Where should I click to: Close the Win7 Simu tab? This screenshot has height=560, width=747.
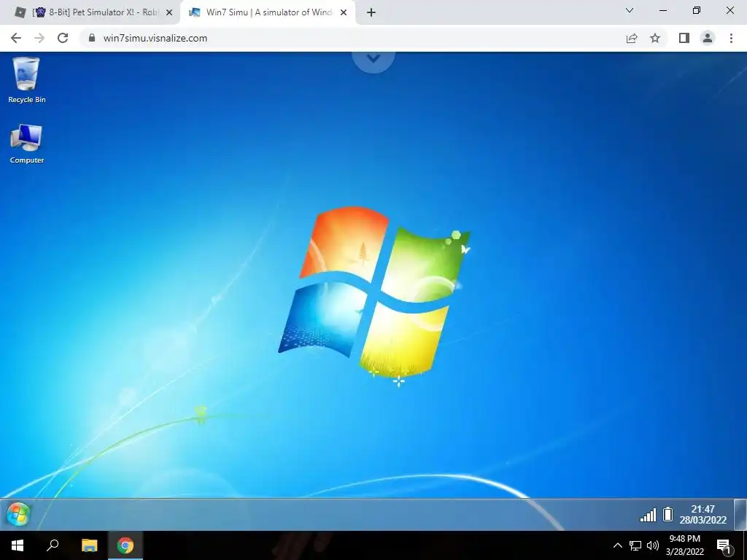(344, 12)
